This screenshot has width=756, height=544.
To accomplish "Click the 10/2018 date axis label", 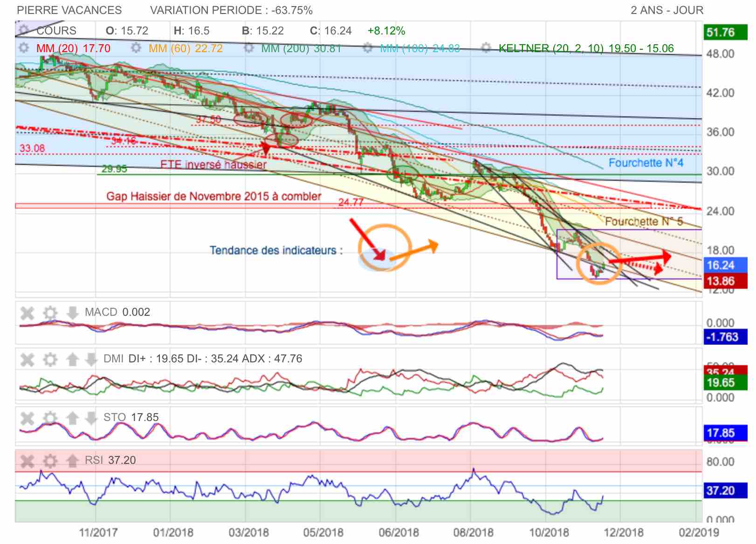I will tap(549, 532).
